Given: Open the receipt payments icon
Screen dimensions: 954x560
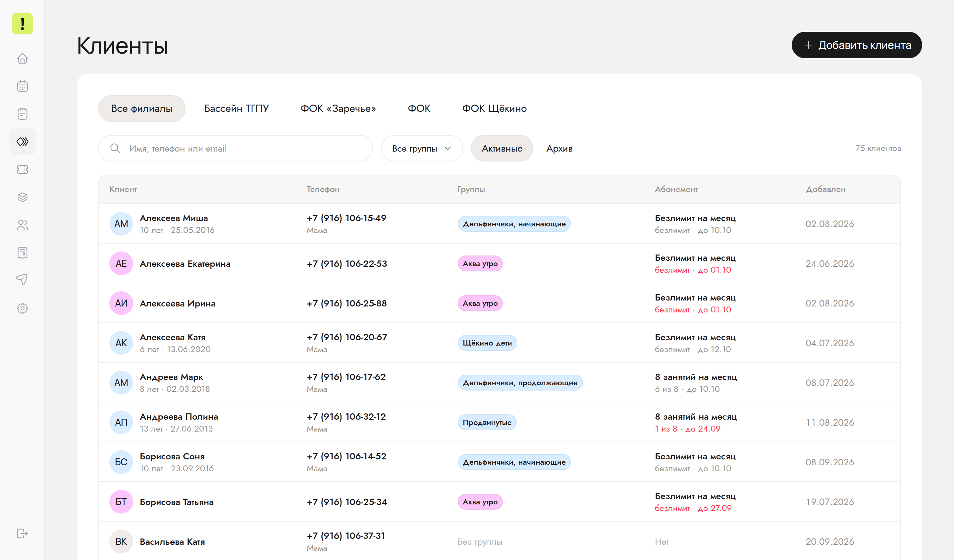Looking at the screenshot, I should tap(22, 253).
